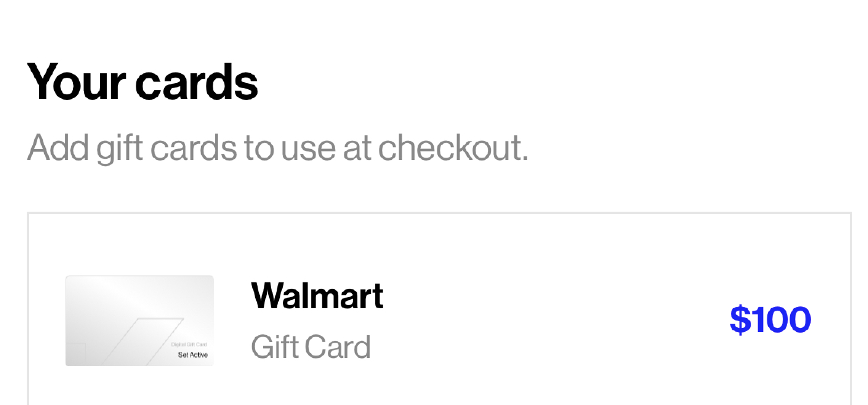Image resolution: width=868 pixels, height=405 pixels.
Task: Click the word 'cards' in the bold heading
Action: pyautogui.click(x=197, y=82)
